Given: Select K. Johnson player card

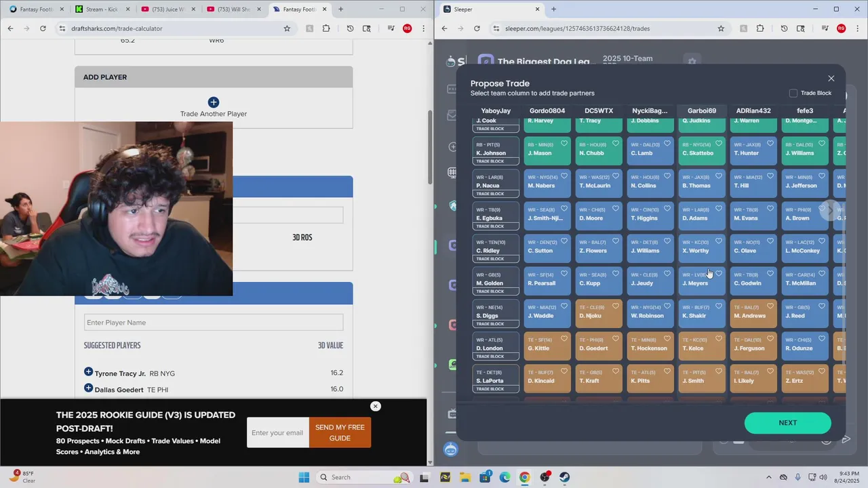Looking at the screenshot, I should point(496,151).
